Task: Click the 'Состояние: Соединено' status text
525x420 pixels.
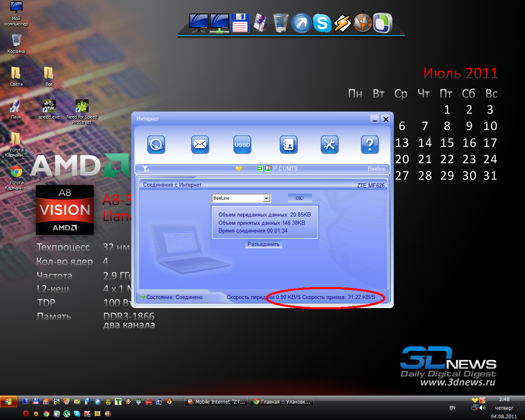Action: pyautogui.click(x=174, y=297)
